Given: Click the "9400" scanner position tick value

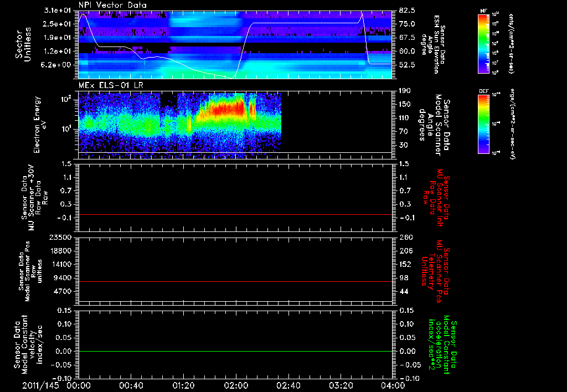Looking at the screenshot, I should point(63,278).
